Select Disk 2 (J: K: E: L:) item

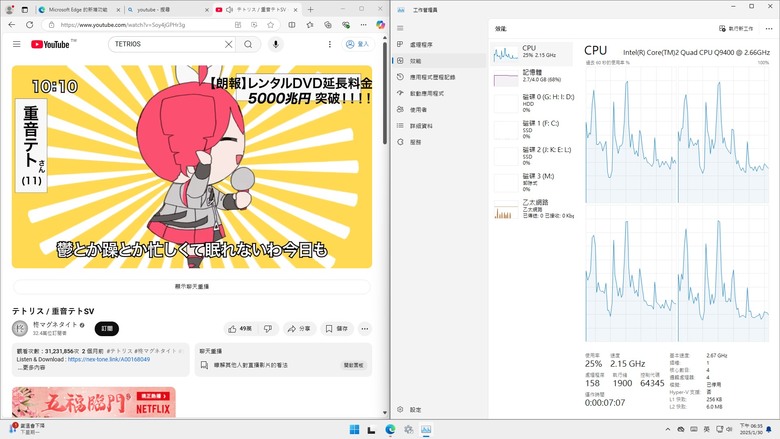point(533,156)
